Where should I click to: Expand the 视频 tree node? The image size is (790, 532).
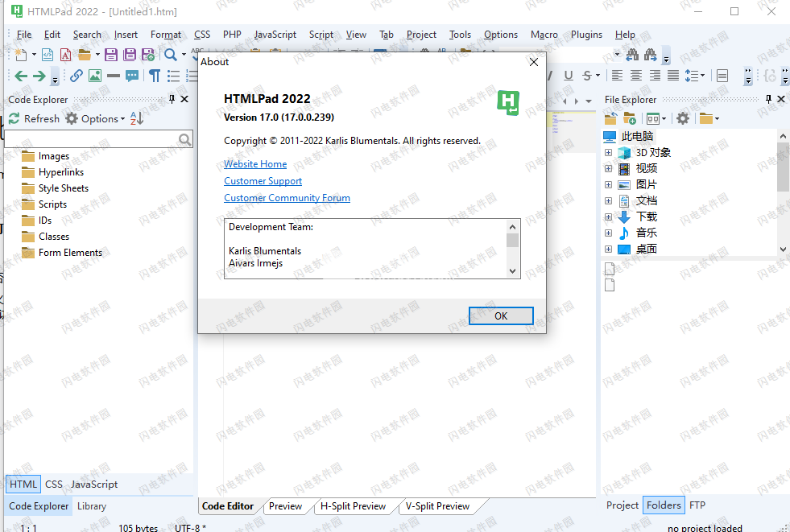coord(608,168)
